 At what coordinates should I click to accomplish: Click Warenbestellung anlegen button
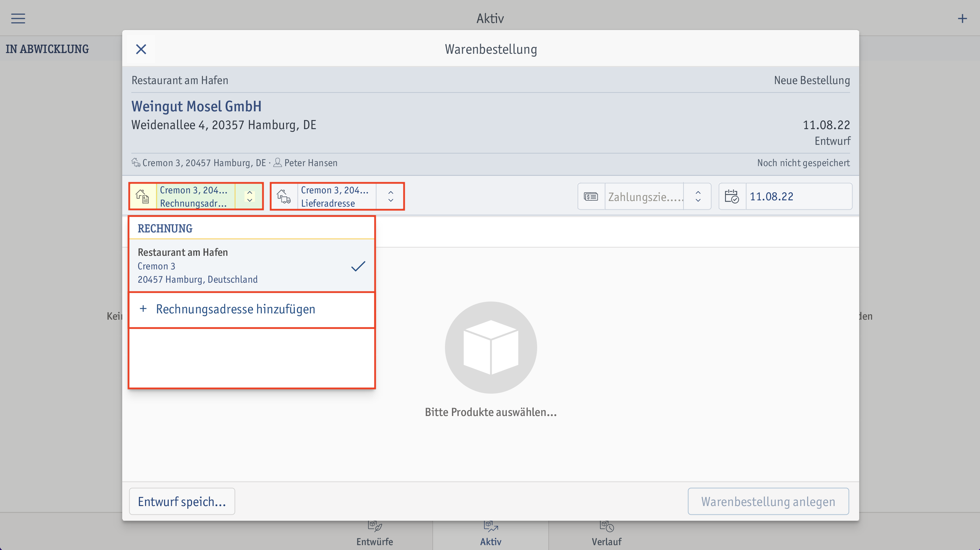click(x=768, y=501)
